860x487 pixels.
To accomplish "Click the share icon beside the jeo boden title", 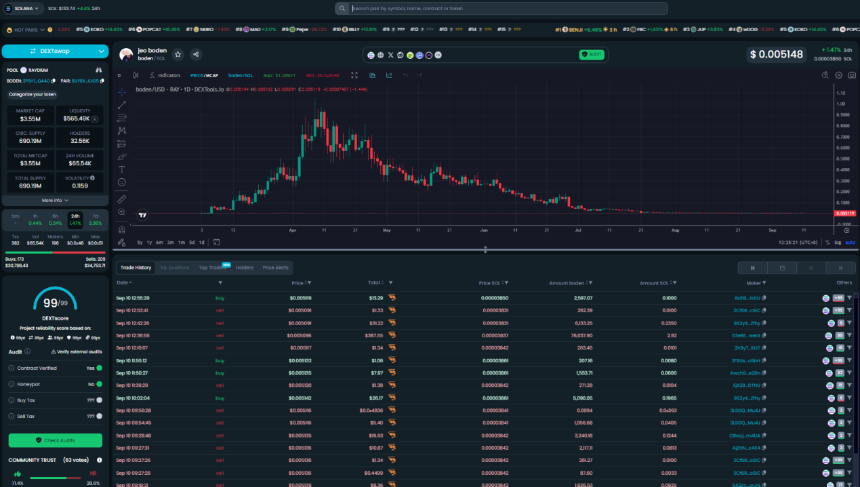I will click(196, 54).
